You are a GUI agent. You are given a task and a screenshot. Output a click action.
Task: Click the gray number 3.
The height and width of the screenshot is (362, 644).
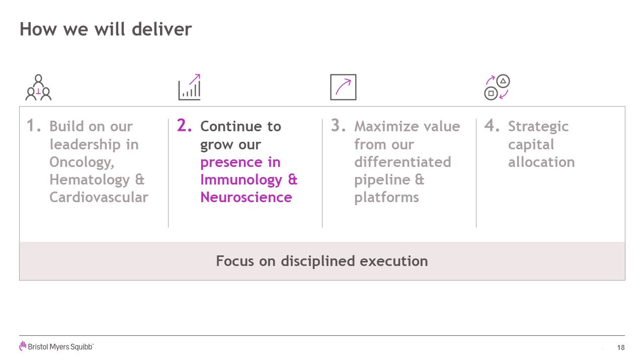pyautogui.click(x=338, y=126)
